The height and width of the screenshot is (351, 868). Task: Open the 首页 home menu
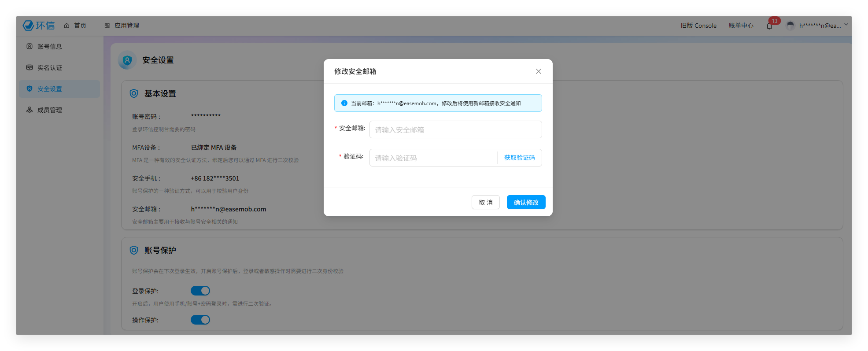tap(75, 26)
